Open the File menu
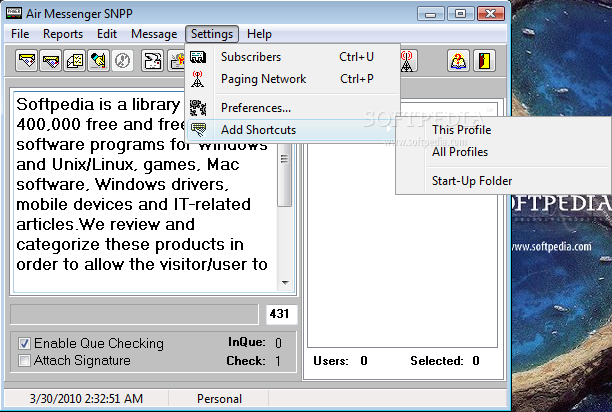 click(x=20, y=34)
